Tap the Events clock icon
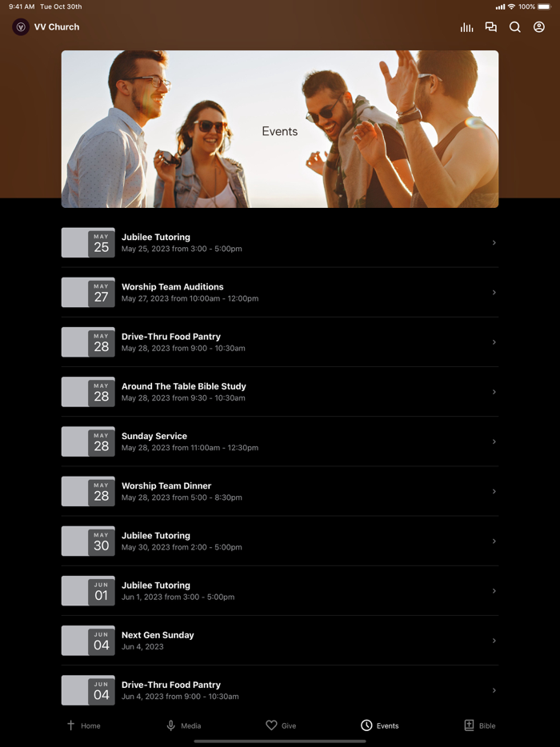Screen dimensions: 560x747 click(x=366, y=725)
